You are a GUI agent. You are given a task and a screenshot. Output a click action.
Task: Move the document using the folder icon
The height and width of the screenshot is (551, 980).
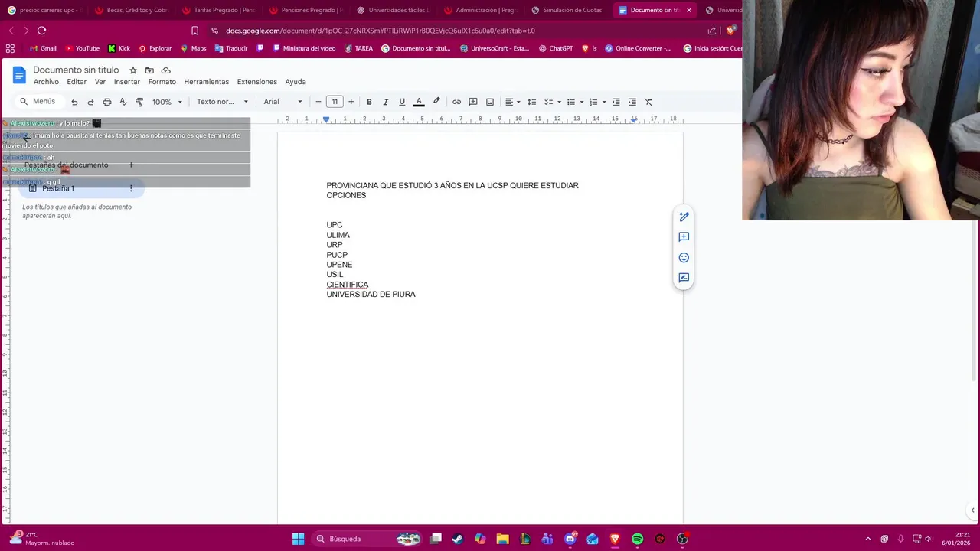tap(149, 70)
